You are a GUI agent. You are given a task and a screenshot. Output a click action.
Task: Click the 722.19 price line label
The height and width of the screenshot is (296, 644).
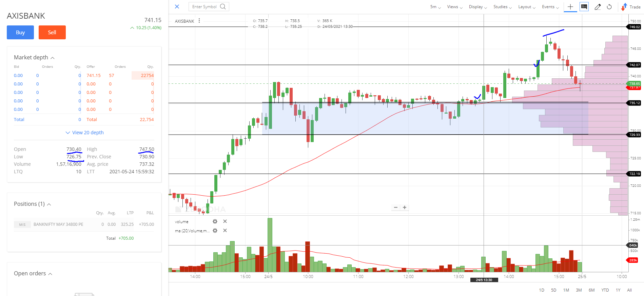pos(634,174)
